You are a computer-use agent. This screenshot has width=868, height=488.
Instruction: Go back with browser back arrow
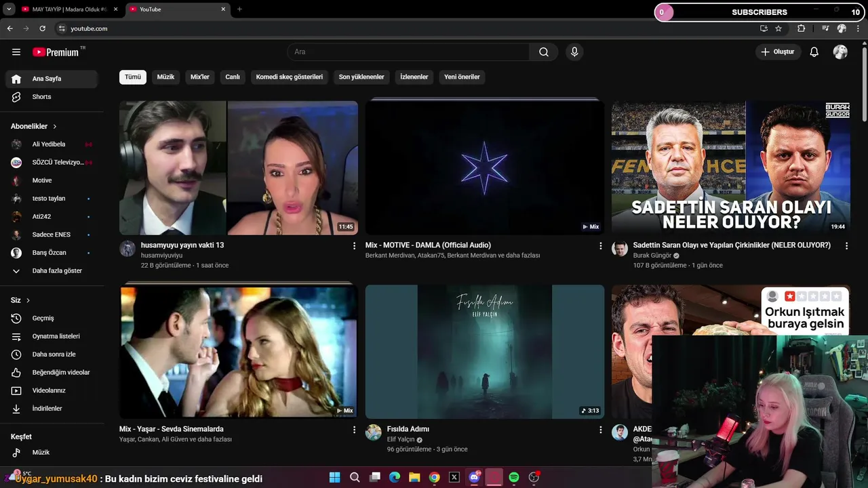coord(9,28)
